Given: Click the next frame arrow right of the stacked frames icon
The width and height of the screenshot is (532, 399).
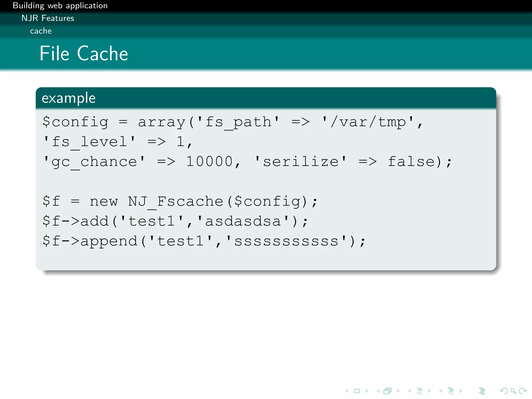Looking at the screenshot, I should [x=398, y=391].
